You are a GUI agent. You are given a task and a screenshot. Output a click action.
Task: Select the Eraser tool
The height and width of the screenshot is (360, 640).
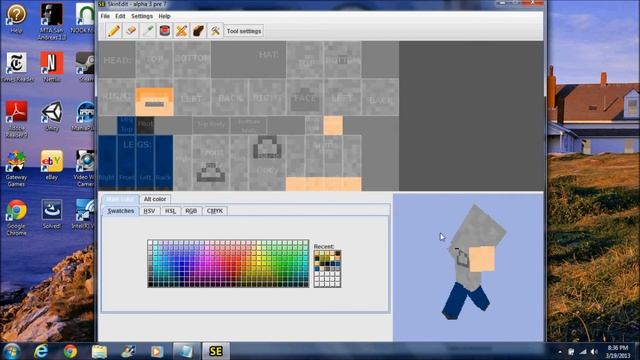click(x=131, y=31)
